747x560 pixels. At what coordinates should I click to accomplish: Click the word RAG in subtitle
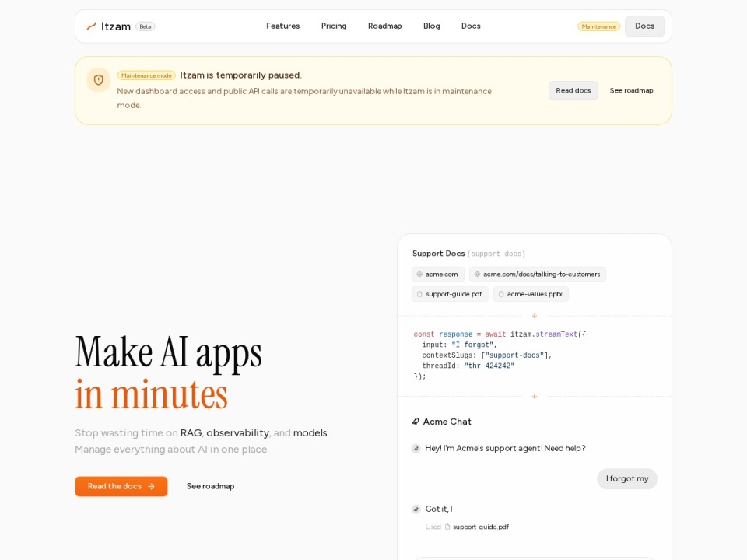click(191, 433)
